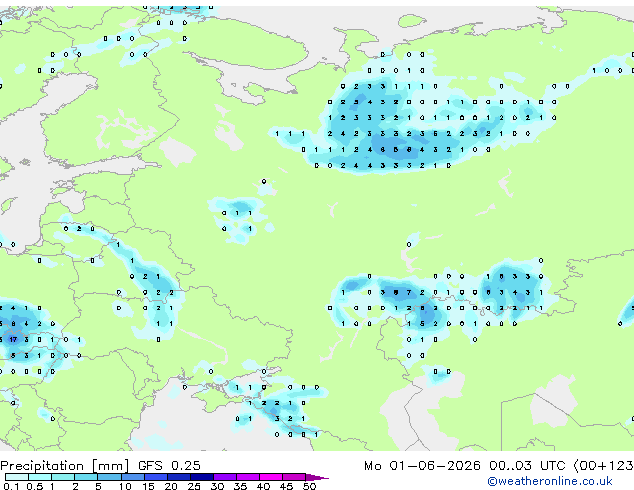Select the 1–2 mm legend color swatch
Image resolution: width=634 pixels, height=490 pixels.
pyautogui.click(x=63, y=477)
